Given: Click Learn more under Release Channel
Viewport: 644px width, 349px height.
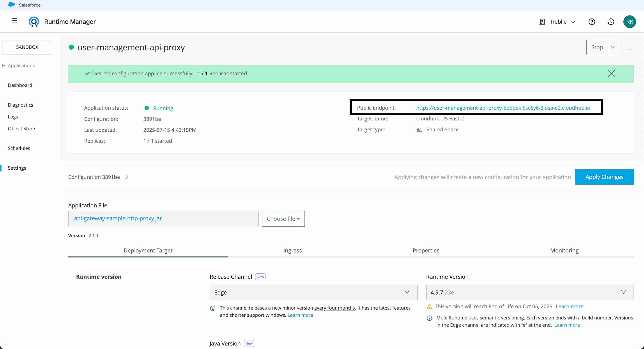Looking at the screenshot, I should (300, 315).
